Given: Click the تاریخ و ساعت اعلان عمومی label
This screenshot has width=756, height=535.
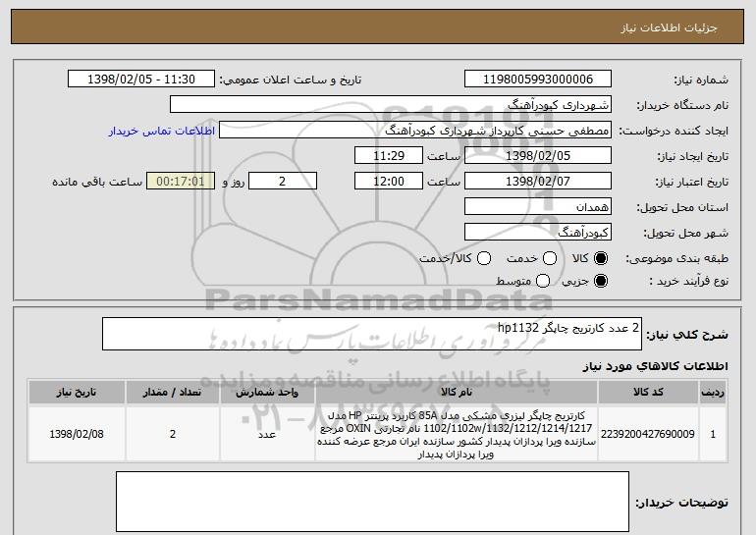Looking at the screenshot, I should click(291, 80).
